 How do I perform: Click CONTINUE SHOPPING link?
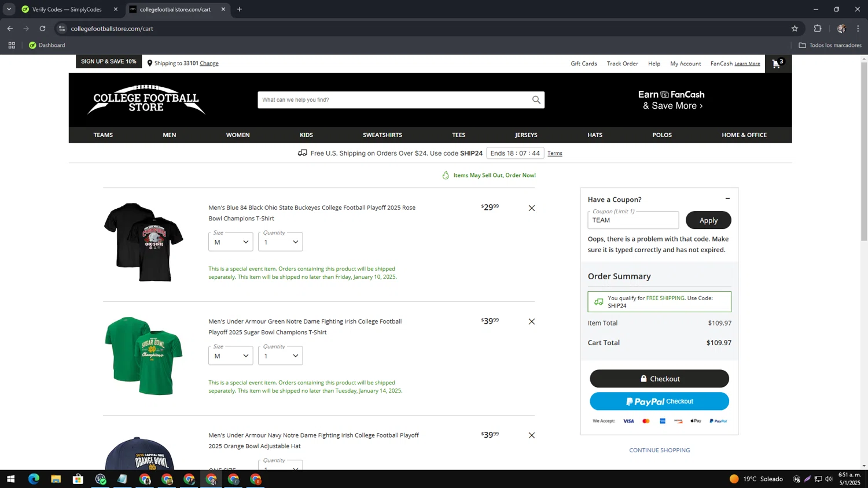coord(659,450)
